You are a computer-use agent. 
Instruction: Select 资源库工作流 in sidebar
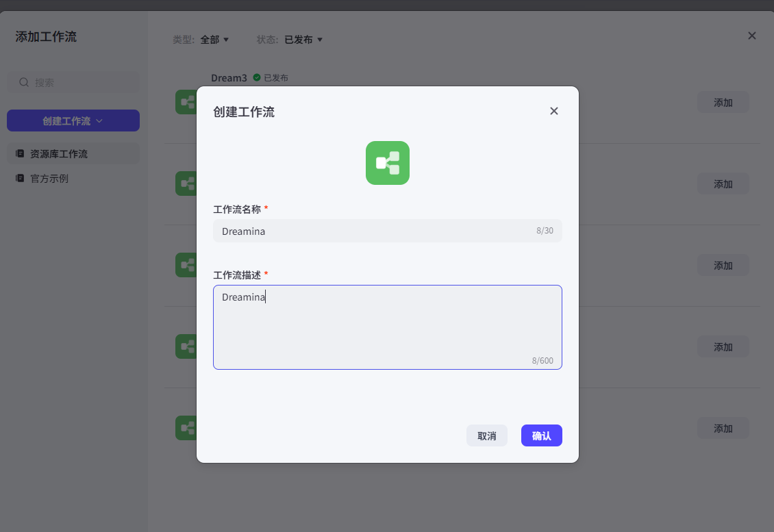73,153
